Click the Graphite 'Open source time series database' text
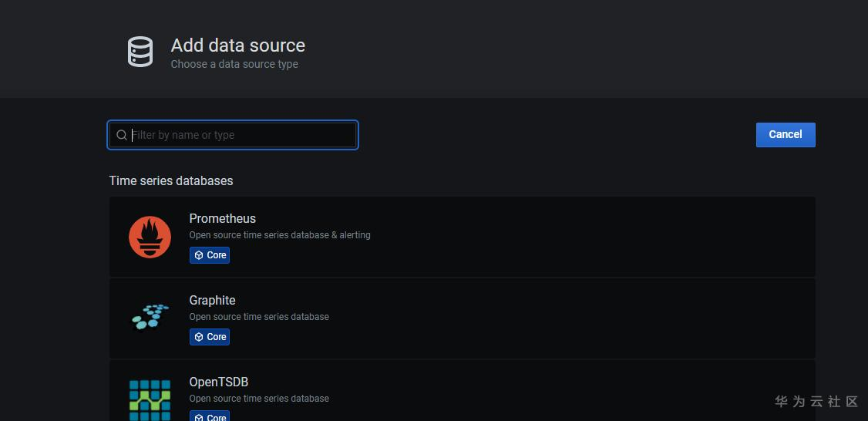The width and height of the screenshot is (868, 421). click(259, 317)
